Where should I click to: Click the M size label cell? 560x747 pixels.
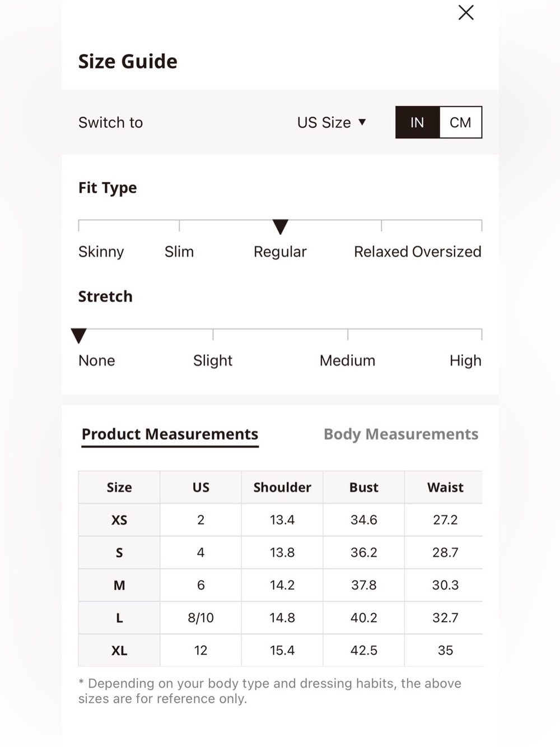(x=119, y=585)
